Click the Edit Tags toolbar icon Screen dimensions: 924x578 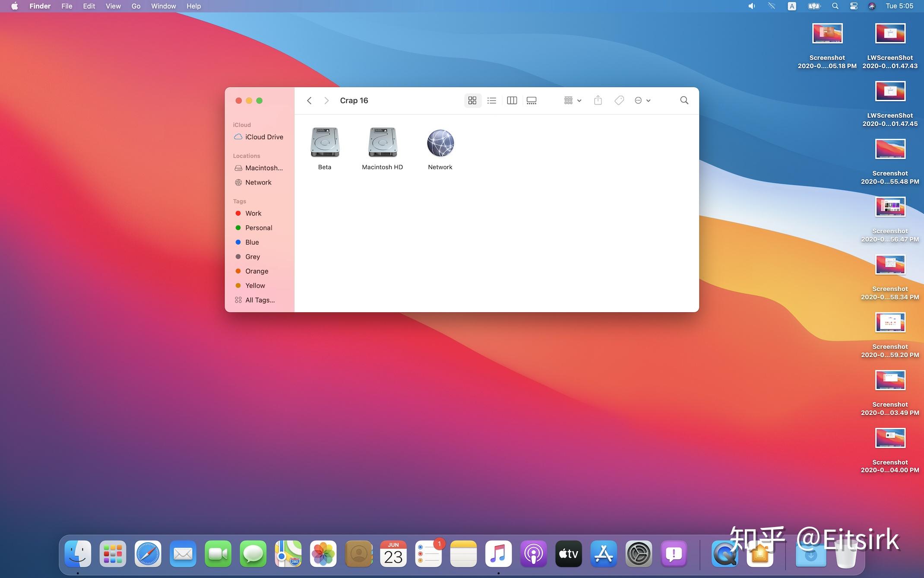pos(619,101)
